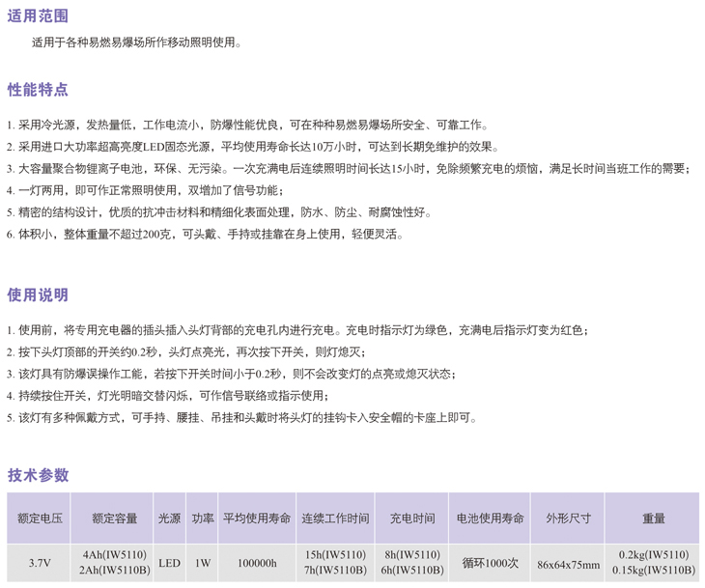The image size is (705, 588).
Task: Click the 功率 column header
Action: pos(202,518)
